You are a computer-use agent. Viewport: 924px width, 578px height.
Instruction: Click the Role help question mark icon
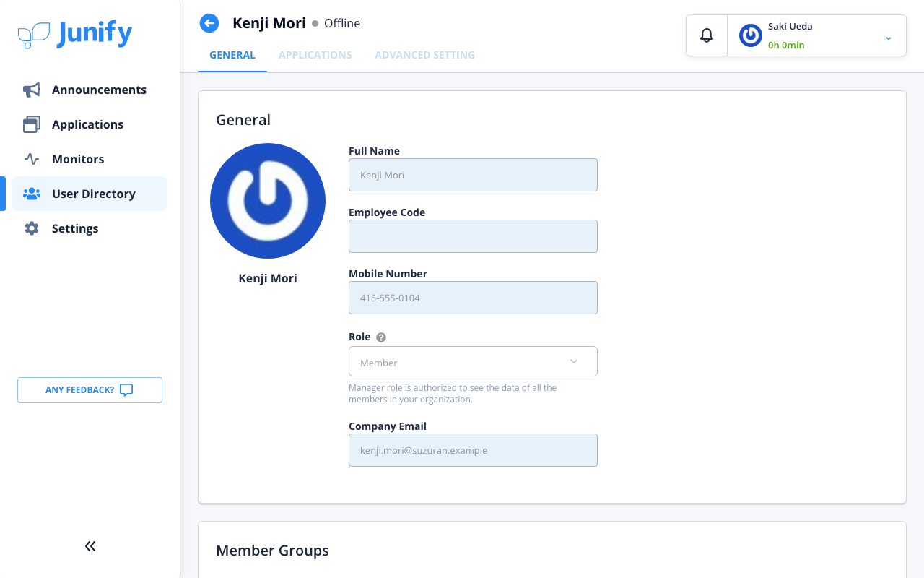click(x=381, y=337)
